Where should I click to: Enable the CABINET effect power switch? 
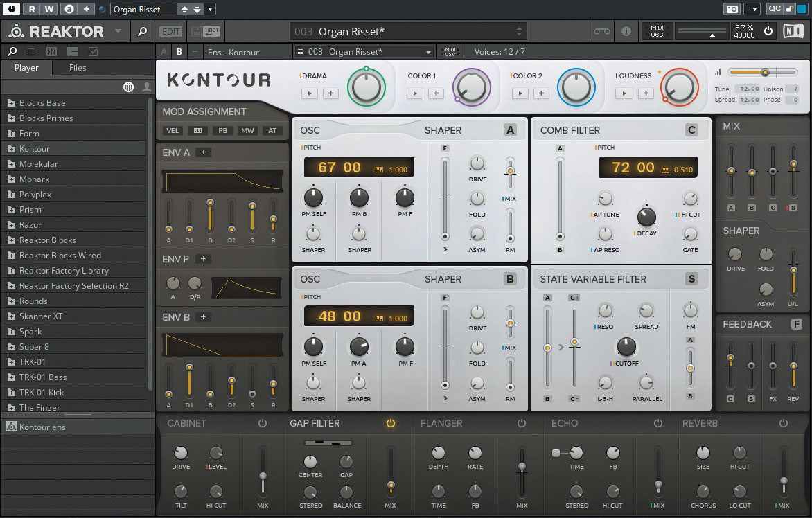tap(263, 423)
